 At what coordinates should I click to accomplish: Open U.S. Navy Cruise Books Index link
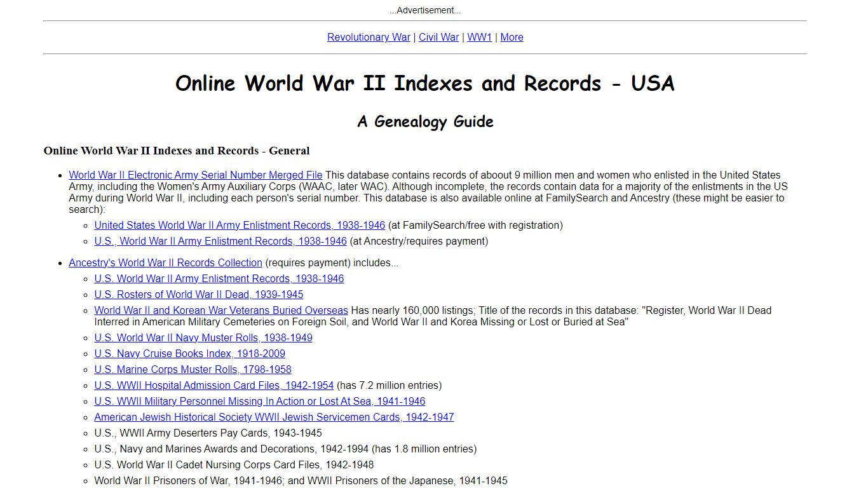coord(189,353)
